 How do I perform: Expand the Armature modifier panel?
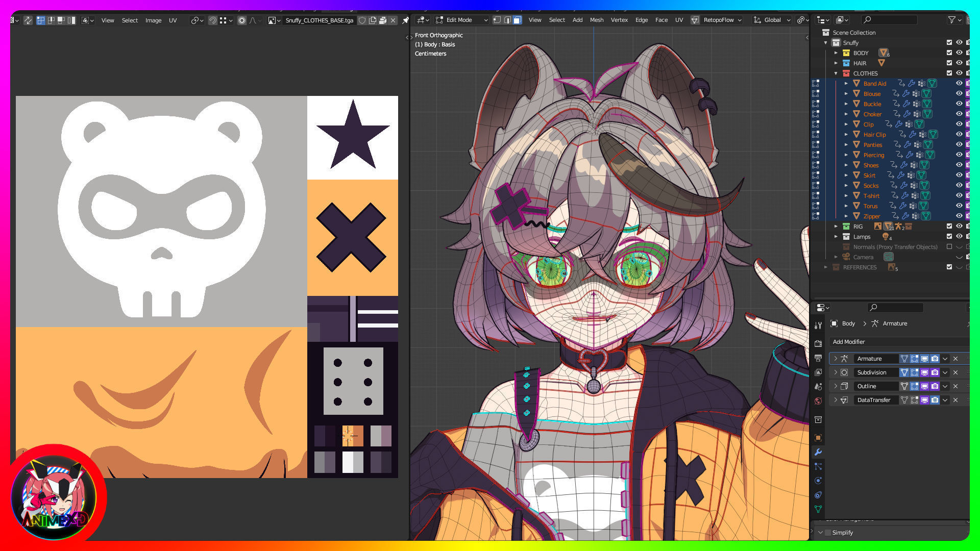coord(836,359)
